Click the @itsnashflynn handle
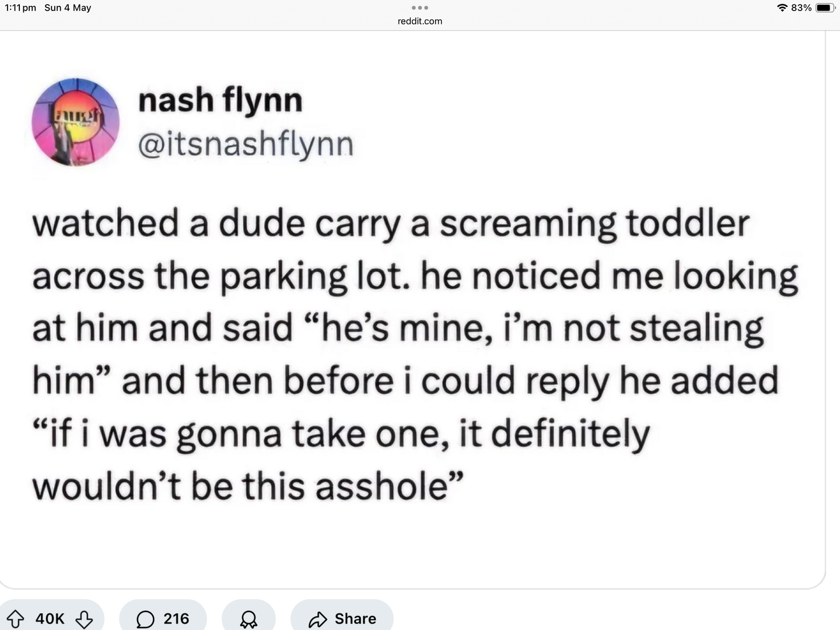The width and height of the screenshot is (840, 630). [x=246, y=143]
